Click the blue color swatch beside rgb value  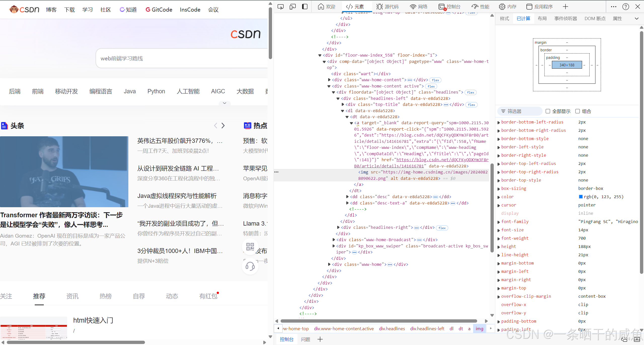pos(581,197)
